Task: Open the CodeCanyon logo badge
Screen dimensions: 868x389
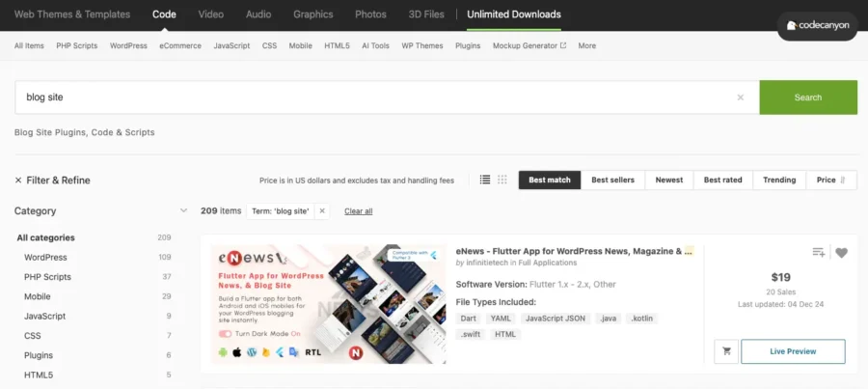Action: tap(817, 25)
